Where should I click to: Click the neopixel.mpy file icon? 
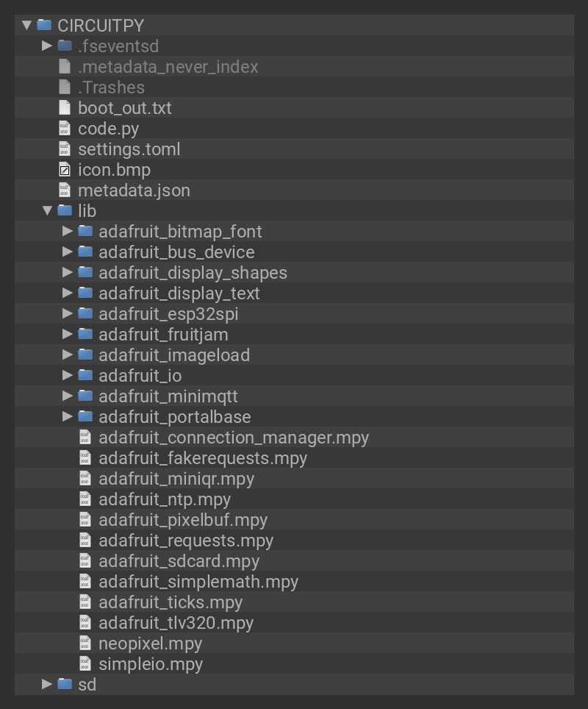[86, 644]
